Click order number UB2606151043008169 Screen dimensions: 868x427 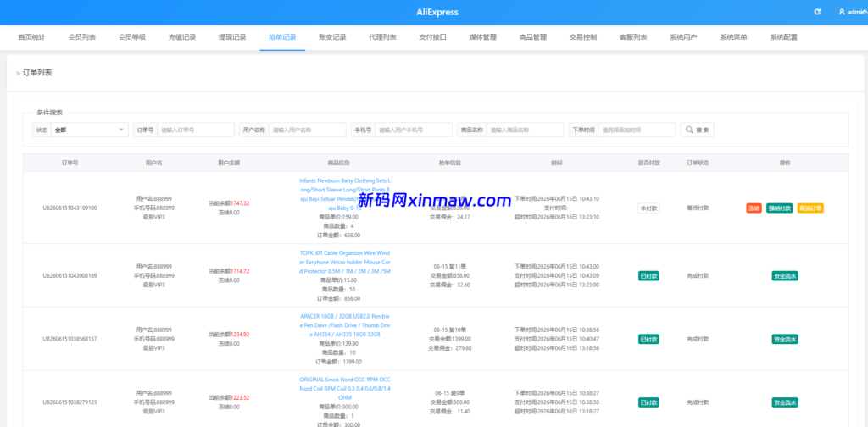coord(70,276)
